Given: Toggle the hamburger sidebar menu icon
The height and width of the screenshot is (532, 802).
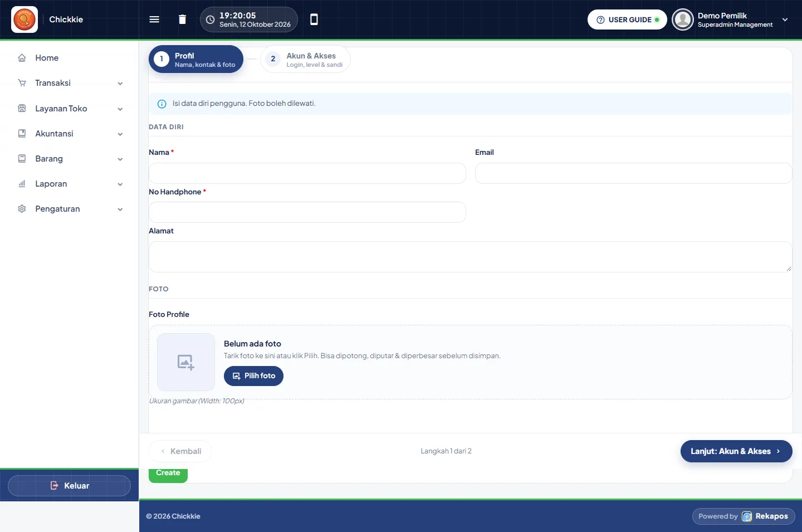Looking at the screenshot, I should [154, 19].
